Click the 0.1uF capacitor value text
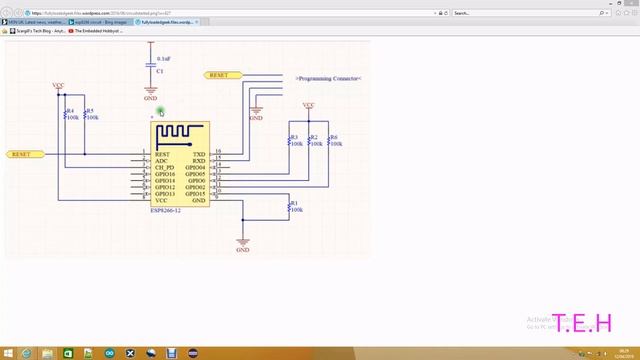 [164, 59]
